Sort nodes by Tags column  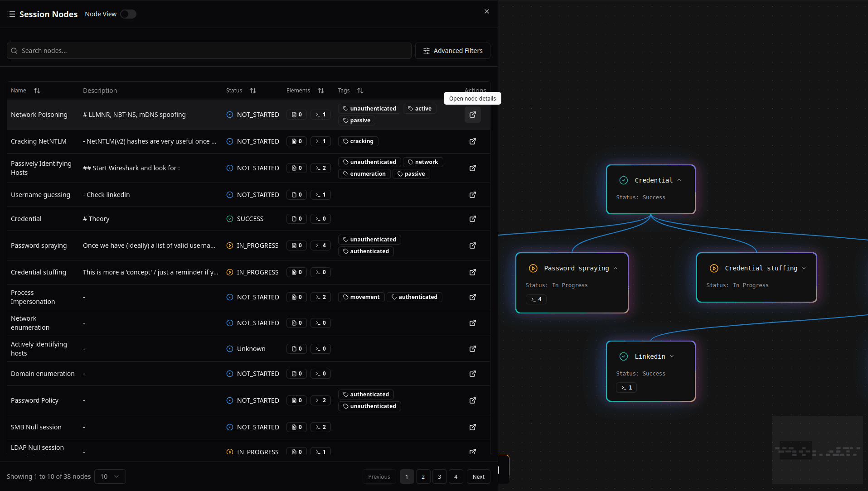360,91
